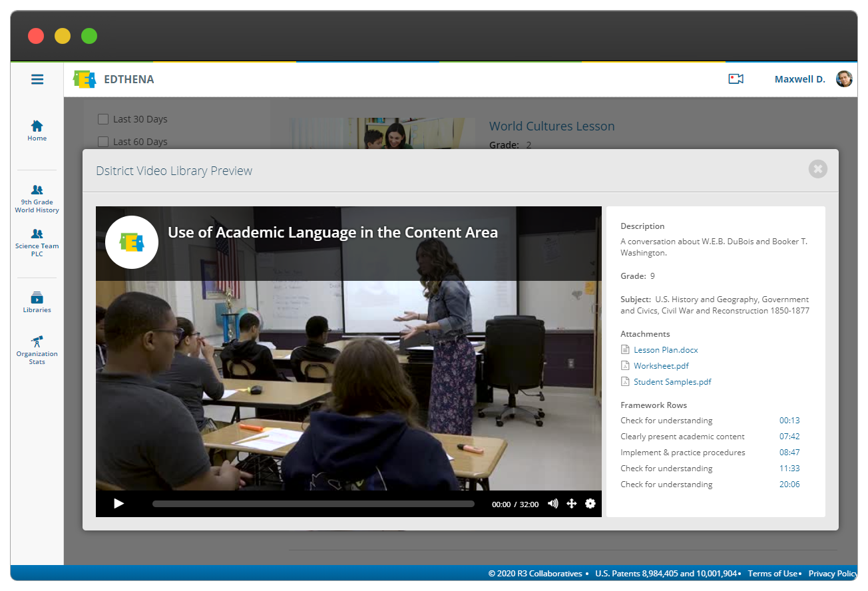Open World Cultures Lesson title link
The height and width of the screenshot is (591, 868).
(x=552, y=126)
